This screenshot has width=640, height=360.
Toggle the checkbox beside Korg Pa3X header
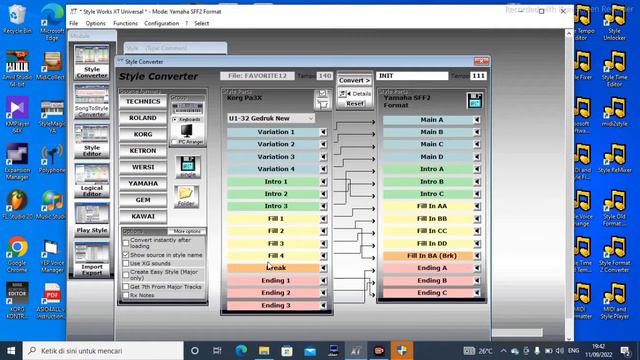tap(322, 93)
